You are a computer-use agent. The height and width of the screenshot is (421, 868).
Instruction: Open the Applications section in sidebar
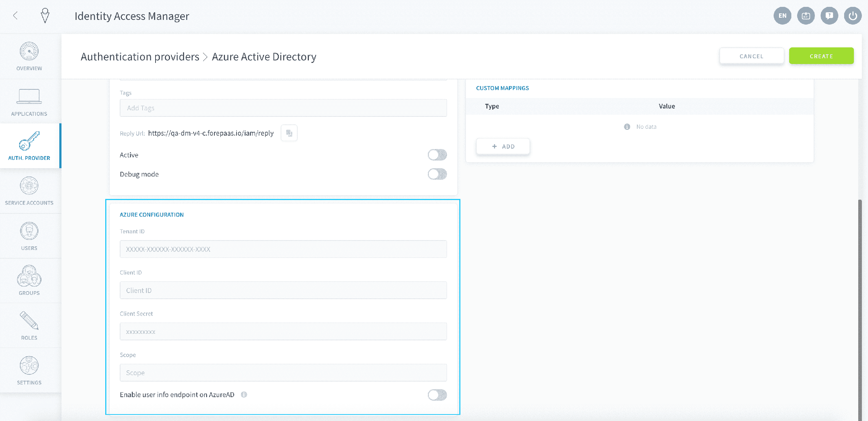29,102
